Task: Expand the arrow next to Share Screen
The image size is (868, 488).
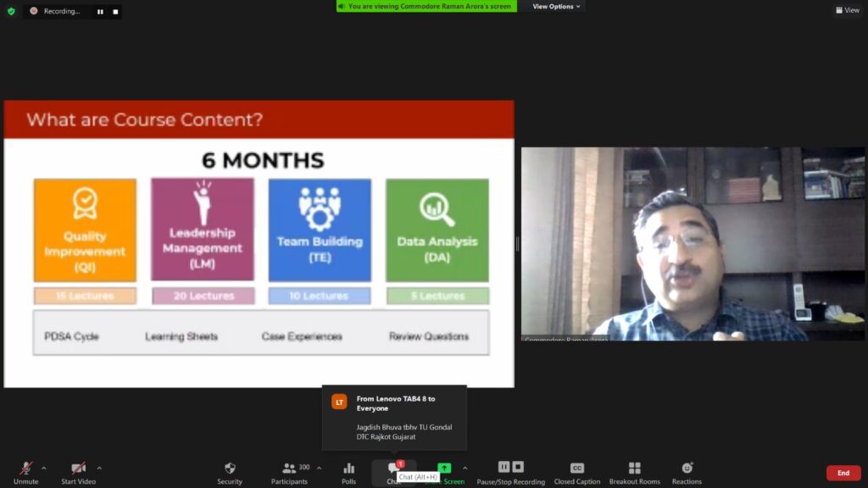Action: (465, 468)
